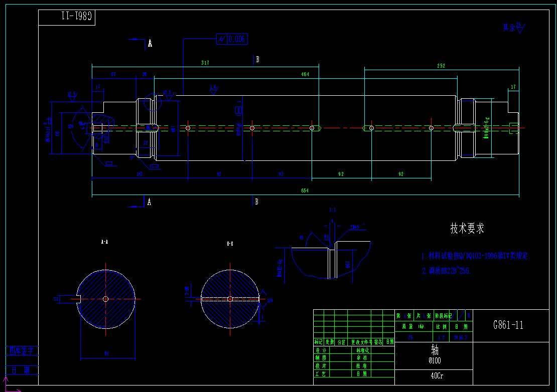The image size is (557, 392).
Task: Select note 1 about Q/DQ103-1996 material test
Action: point(476,256)
